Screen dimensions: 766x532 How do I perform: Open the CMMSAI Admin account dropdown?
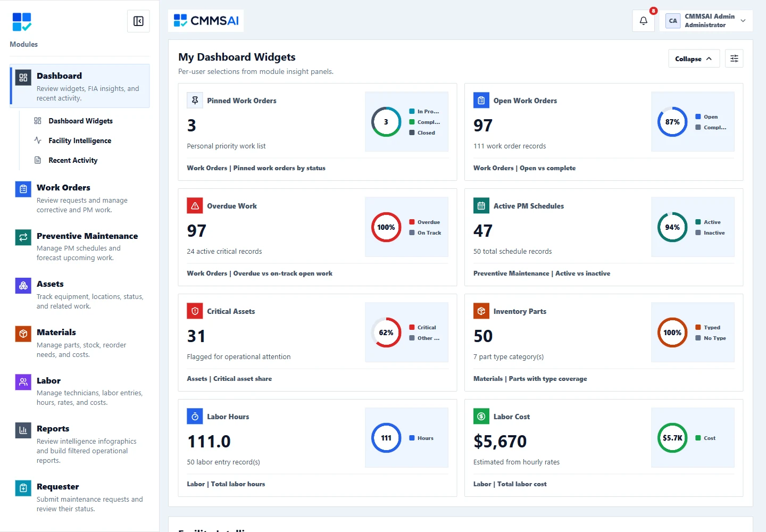706,21
